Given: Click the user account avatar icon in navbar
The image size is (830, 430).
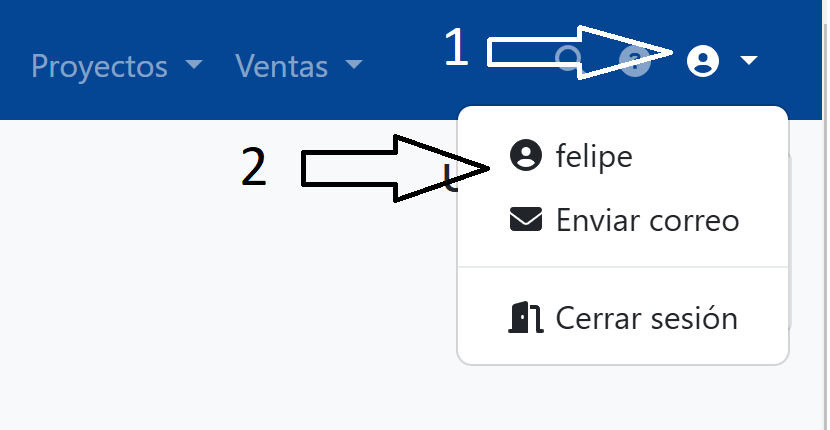Looking at the screenshot, I should [x=703, y=63].
